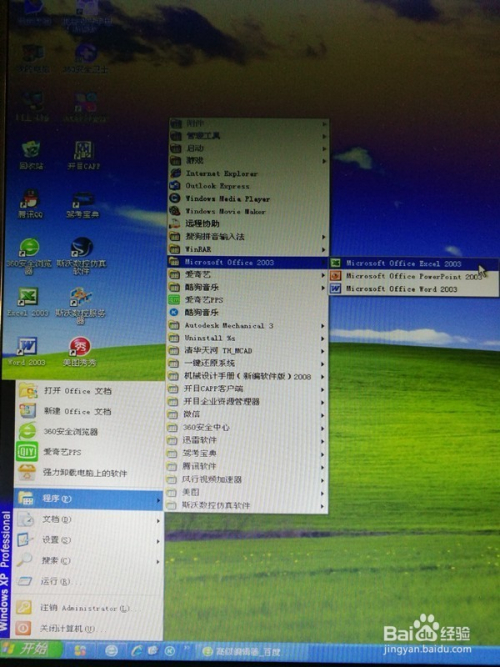Open the 我的电脑 desktop icon
This screenshot has width=500, height=667.
(x=33, y=58)
